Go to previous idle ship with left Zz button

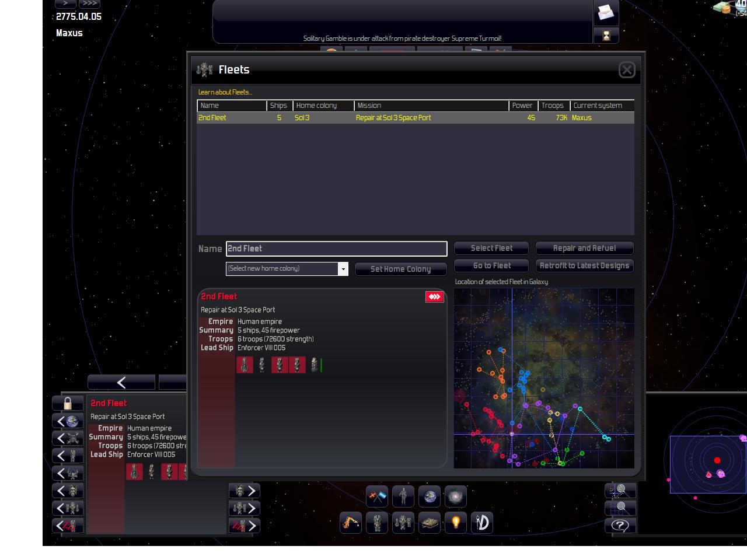(x=68, y=526)
